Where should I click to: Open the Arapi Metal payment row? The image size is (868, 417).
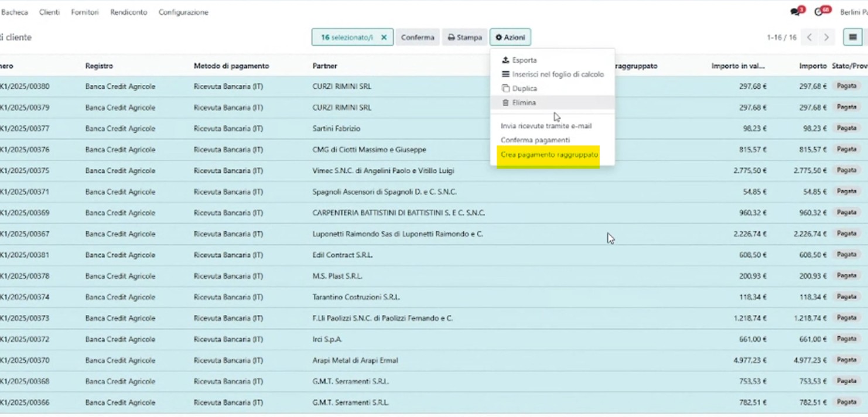pyautogui.click(x=355, y=360)
